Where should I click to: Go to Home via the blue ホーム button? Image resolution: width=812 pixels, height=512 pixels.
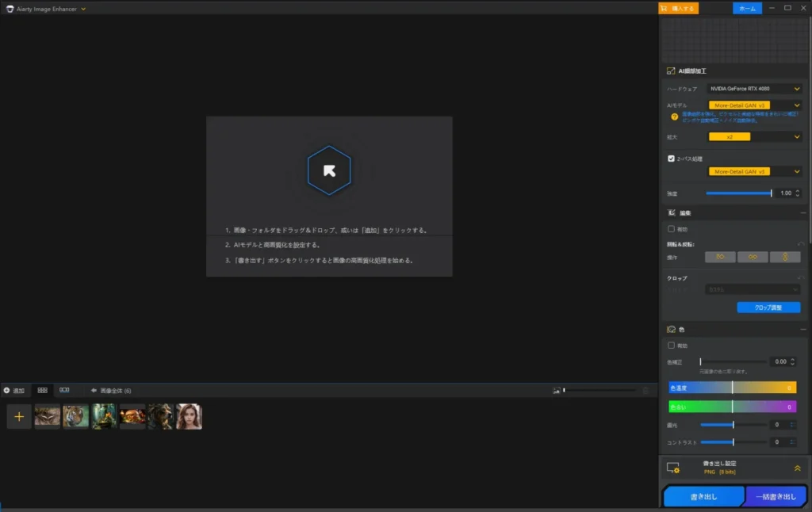[747, 8]
